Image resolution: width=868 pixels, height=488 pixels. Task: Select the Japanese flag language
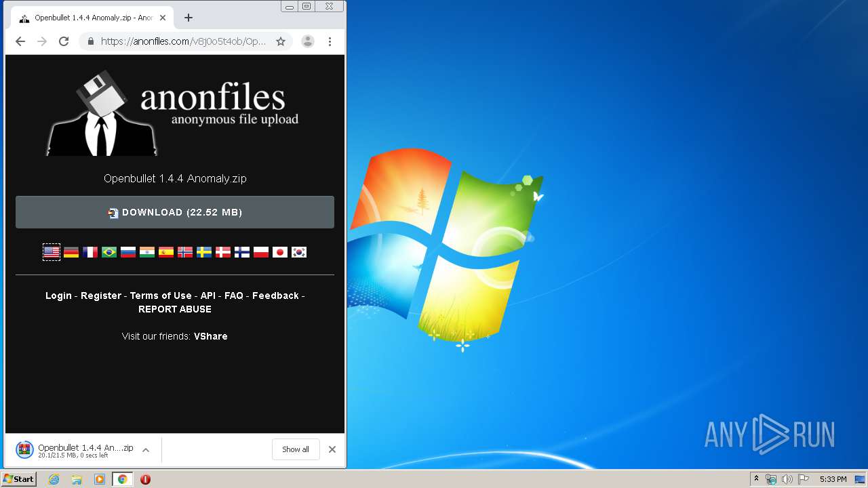click(280, 252)
